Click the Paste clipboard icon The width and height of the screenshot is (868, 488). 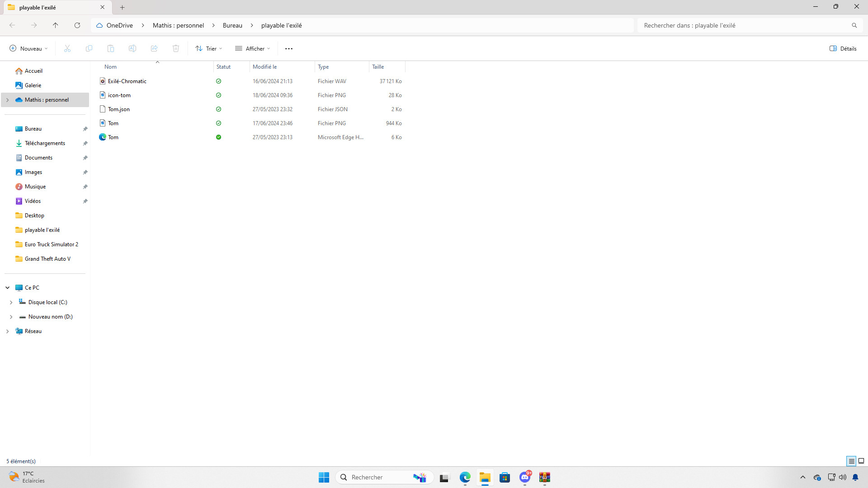pyautogui.click(x=111, y=48)
